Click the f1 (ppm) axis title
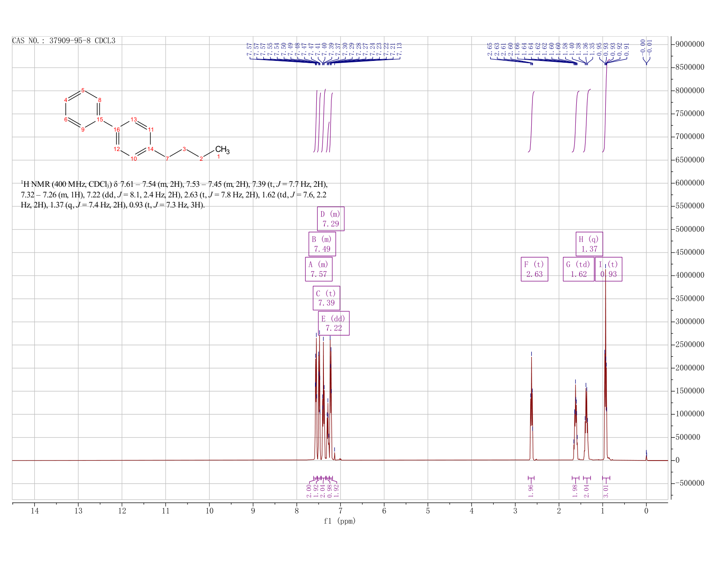The height and width of the screenshot is (563, 728). click(x=340, y=521)
